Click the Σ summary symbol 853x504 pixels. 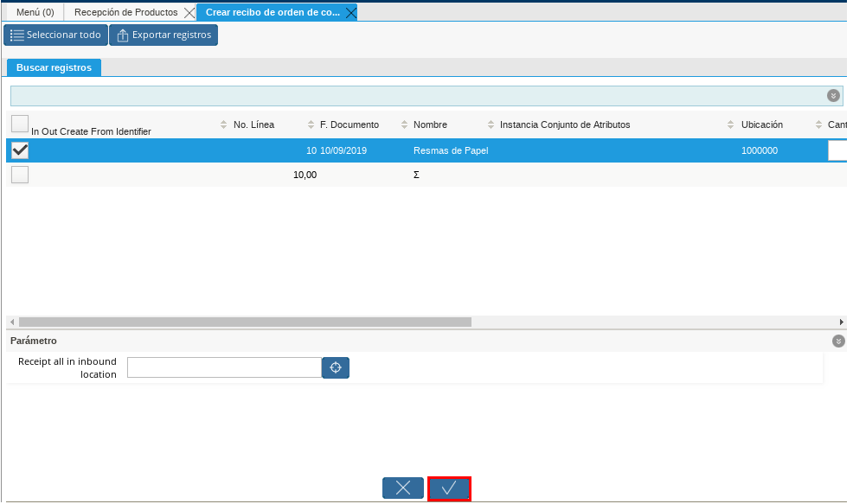pos(416,175)
